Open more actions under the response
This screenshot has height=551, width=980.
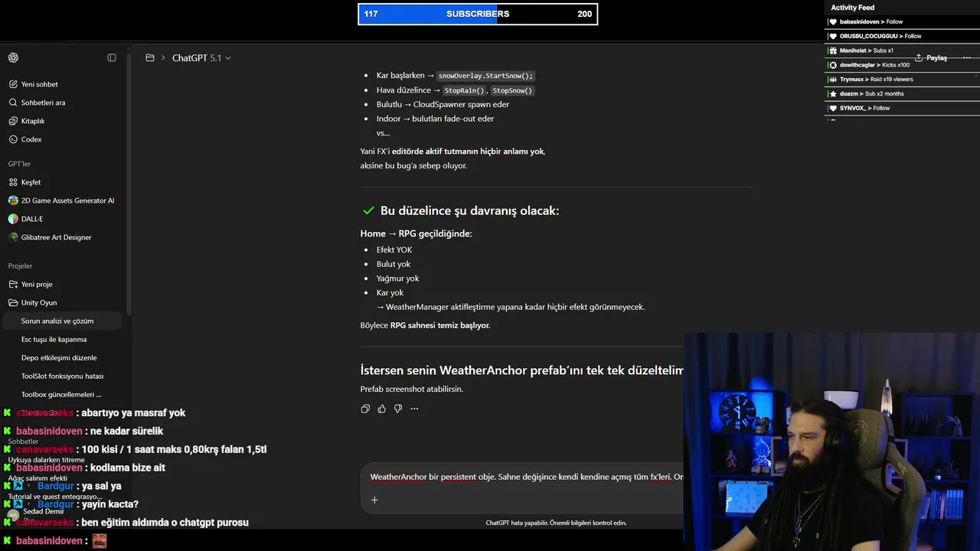coord(414,409)
